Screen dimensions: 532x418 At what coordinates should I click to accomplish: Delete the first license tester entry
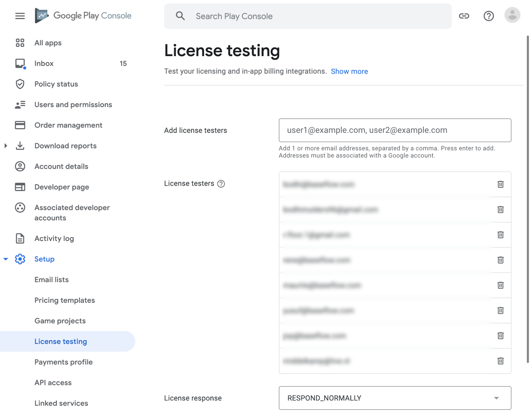500,184
